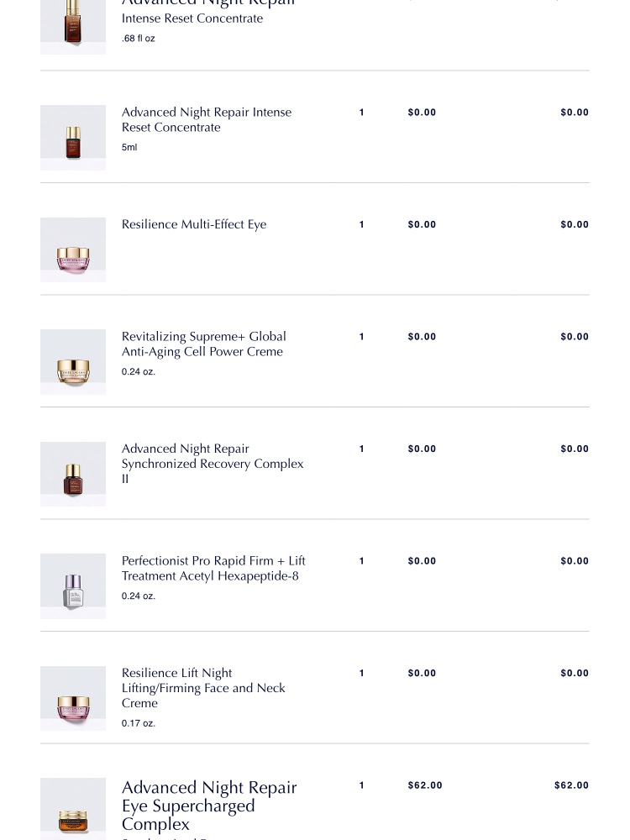Screen dimensions: 630x840
Task: Open the Synchronized Recovery Complex II bottle image
Action: pyautogui.click(x=73, y=474)
